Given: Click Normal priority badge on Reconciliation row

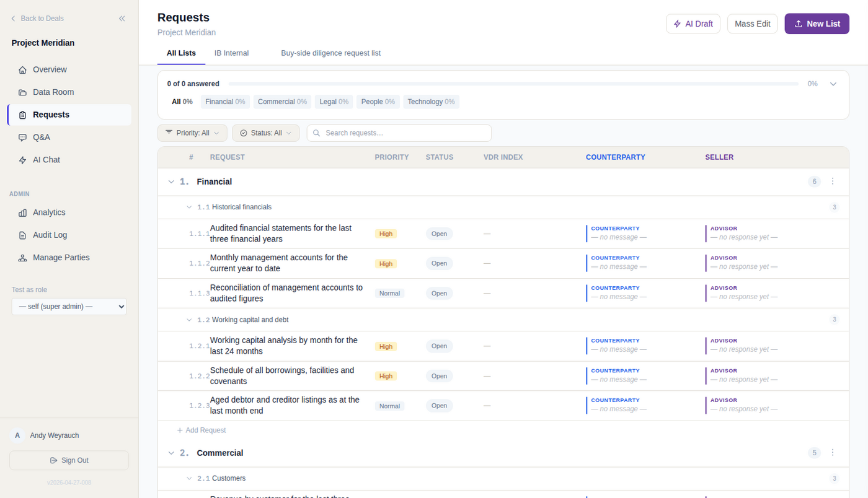Looking at the screenshot, I should 389,294.
